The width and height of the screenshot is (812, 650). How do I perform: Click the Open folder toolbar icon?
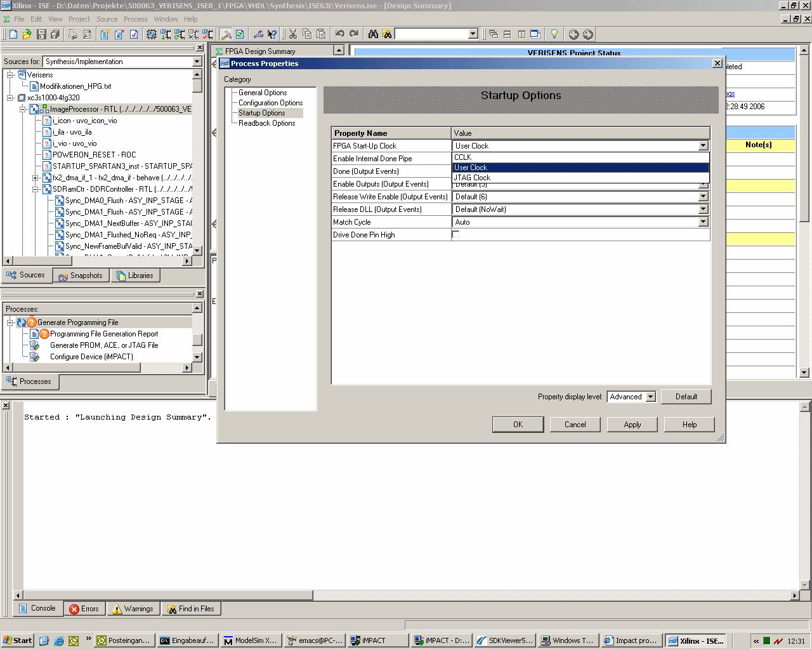tap(27, 34)
